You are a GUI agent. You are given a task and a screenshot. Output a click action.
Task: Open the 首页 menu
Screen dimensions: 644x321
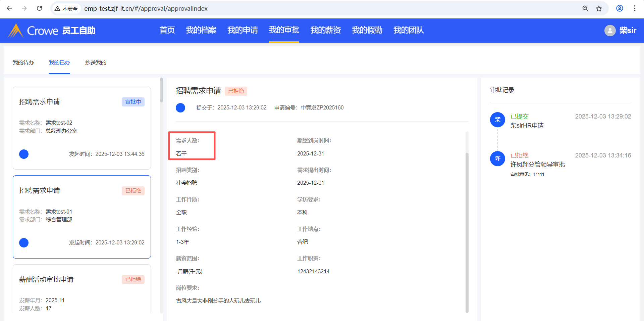pos(167,30)
